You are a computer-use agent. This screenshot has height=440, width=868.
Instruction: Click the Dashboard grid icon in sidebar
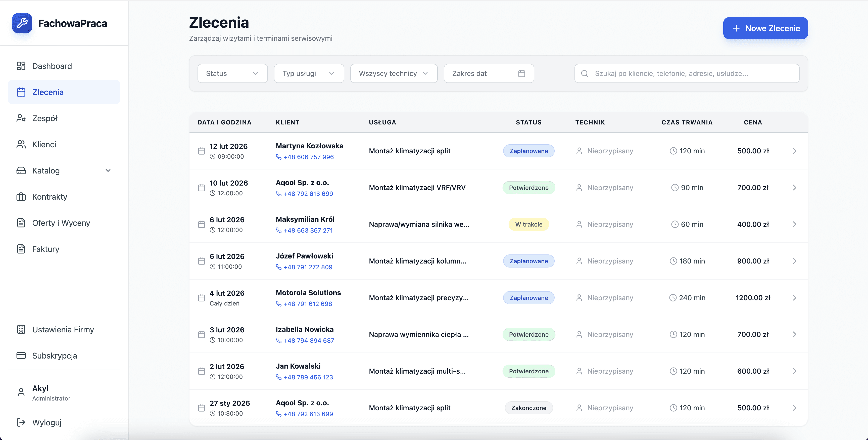click(21, 66)
